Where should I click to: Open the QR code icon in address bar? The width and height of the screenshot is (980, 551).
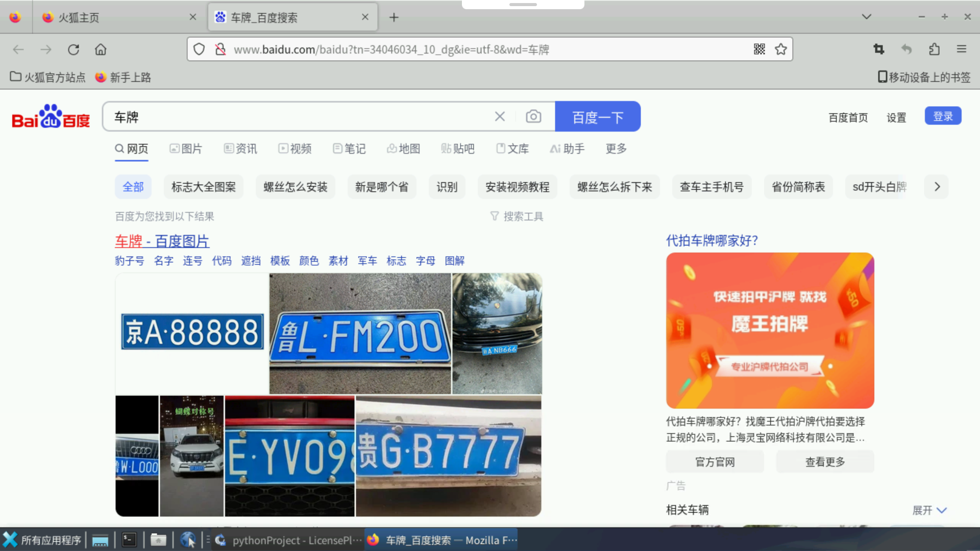[759, 49]
